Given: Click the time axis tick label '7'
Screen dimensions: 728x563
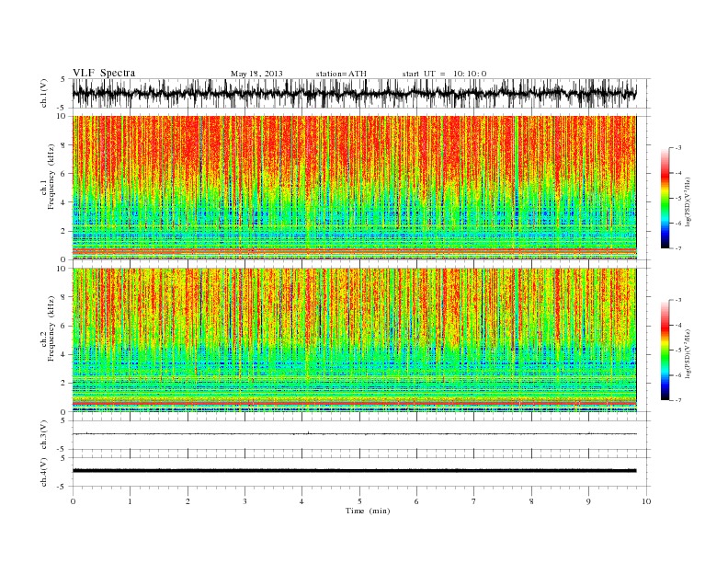Looking at the screenshot, I should tap(474, 501).
